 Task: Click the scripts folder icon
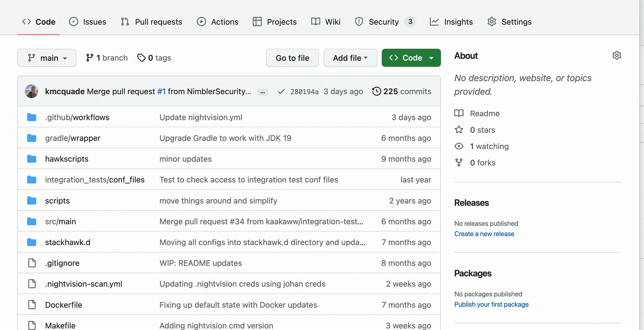coord(32,201)
